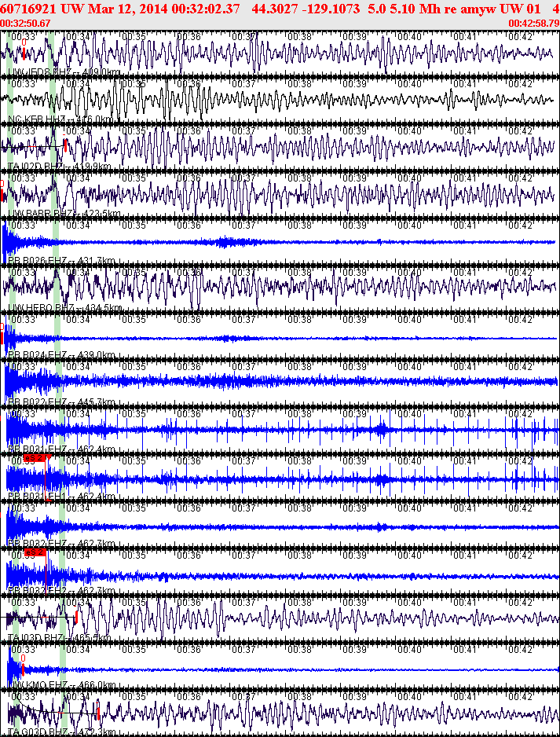The width and height of the screenshot is (560, 737).
Task: Select the TA.I03D BHZ 465.5km station label
Action: [60, 637]
